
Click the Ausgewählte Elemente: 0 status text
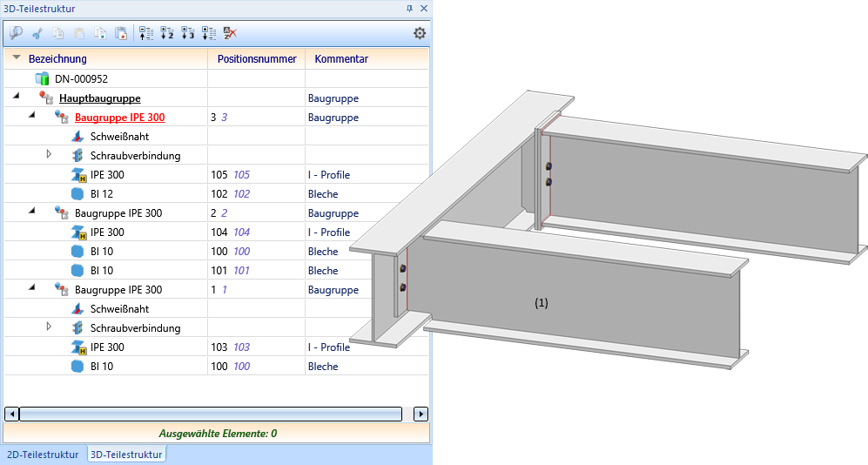(x=218, y=434)
